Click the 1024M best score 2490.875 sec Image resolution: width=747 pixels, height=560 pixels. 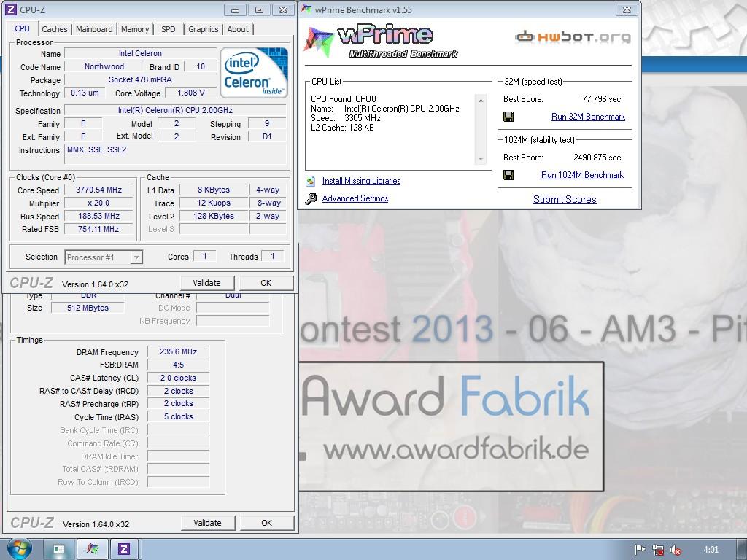(x=597, y=157)
